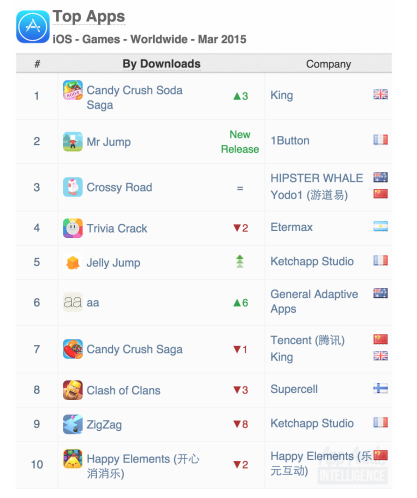The image size is (417, 498).
Task: Click the ZigZag app icon
Action: click(73, 424)
